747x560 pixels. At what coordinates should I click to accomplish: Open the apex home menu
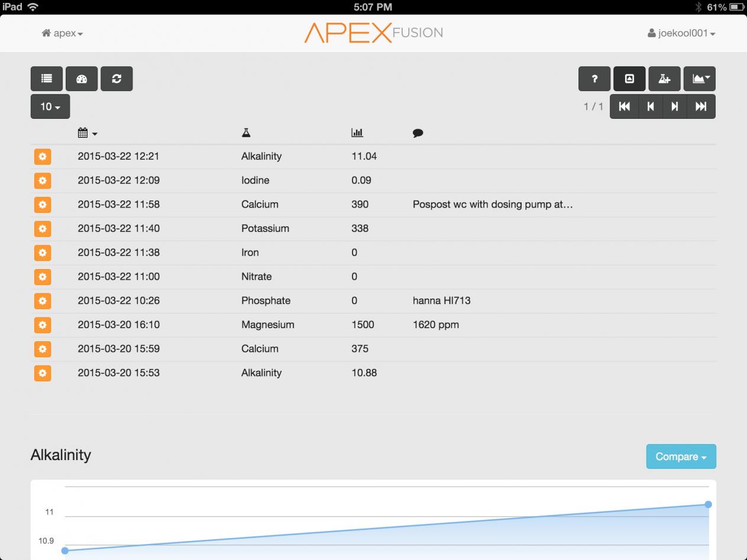tap(62, 34)
